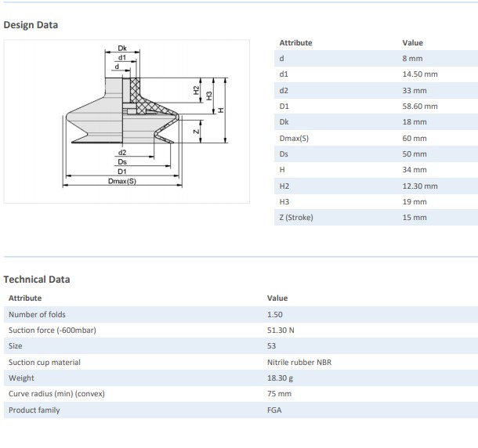Image resolution: width=478 pixels, height=448 pixels.
Task: Click the Dk label atop the drawing
Action: 121,49
